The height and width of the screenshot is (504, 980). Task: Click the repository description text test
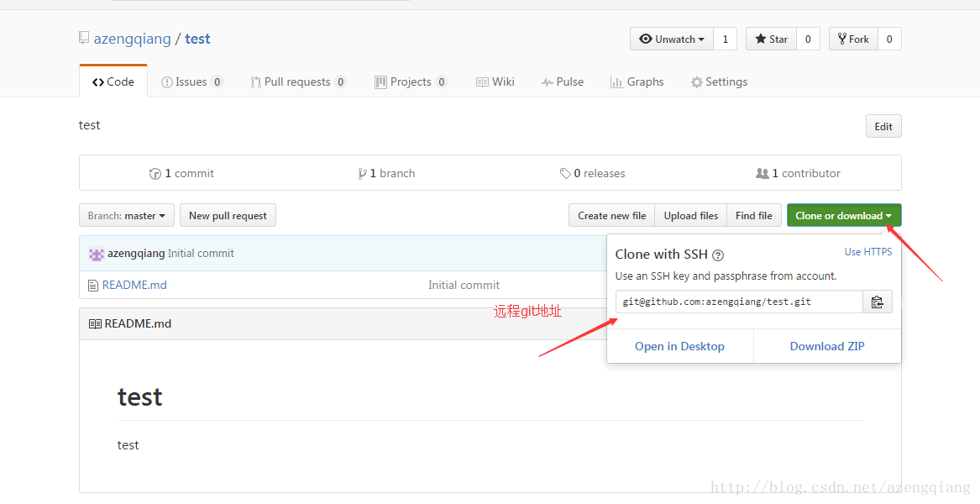pyautogui.click(x=89, y=125)
